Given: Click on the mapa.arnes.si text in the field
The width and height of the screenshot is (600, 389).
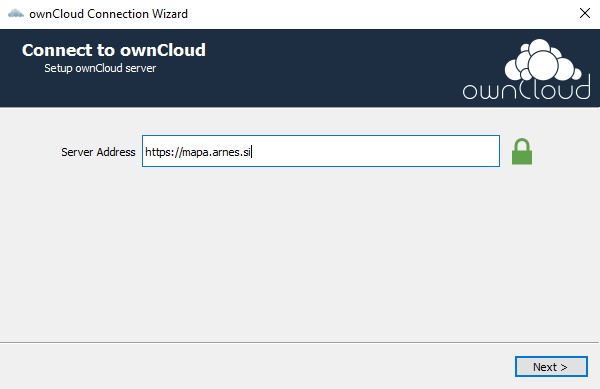Looking at the screenshot, I should point(216,152).
